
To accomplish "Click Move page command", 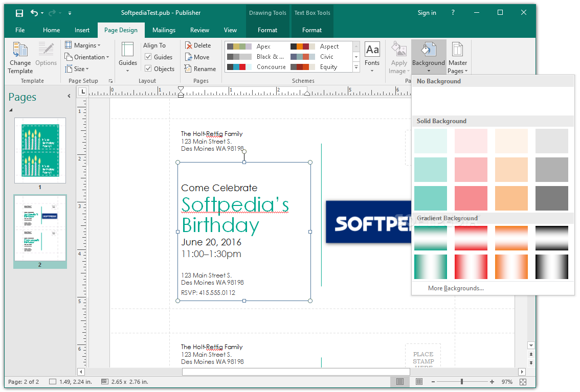I will pos(197,57).
